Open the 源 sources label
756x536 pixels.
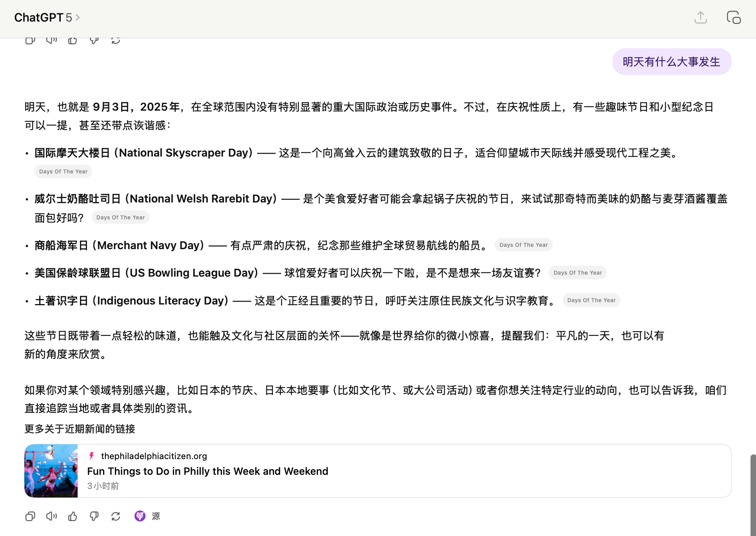tap(156, 516)
